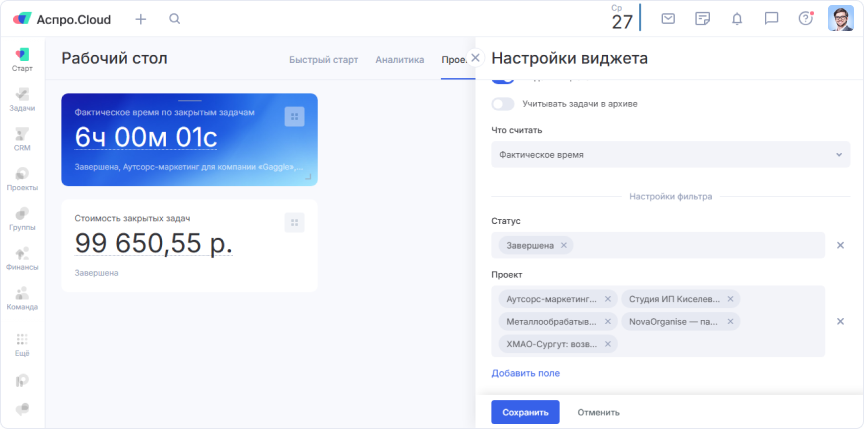Clear the Проект filter field
The image size is (864, 429).
(840, 322)
